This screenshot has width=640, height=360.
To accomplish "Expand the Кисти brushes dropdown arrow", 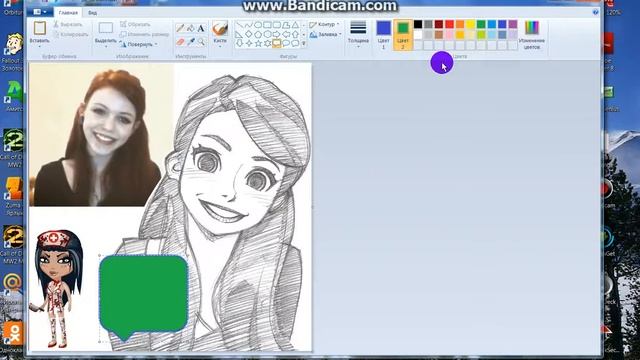I will pyautogui.click(x=220, y=47).
